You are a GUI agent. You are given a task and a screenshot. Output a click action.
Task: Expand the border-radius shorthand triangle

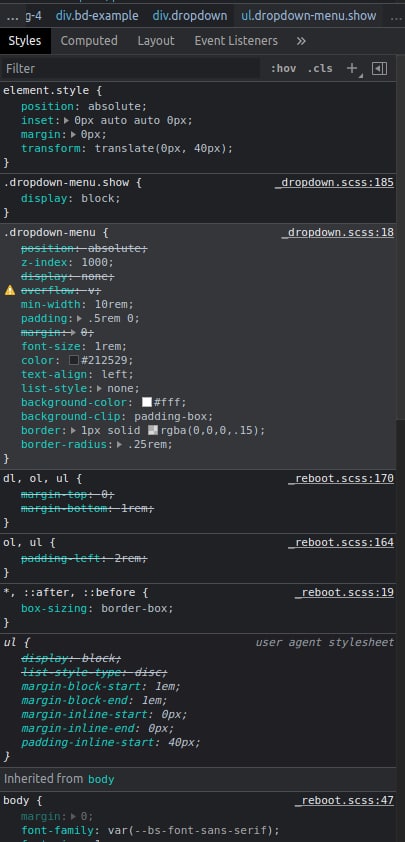119,444
